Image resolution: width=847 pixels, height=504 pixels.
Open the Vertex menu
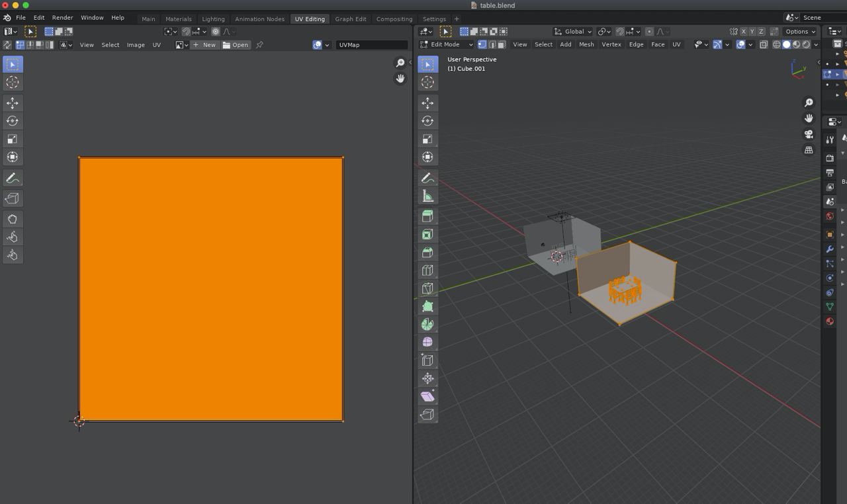click(x=611, y=44)
